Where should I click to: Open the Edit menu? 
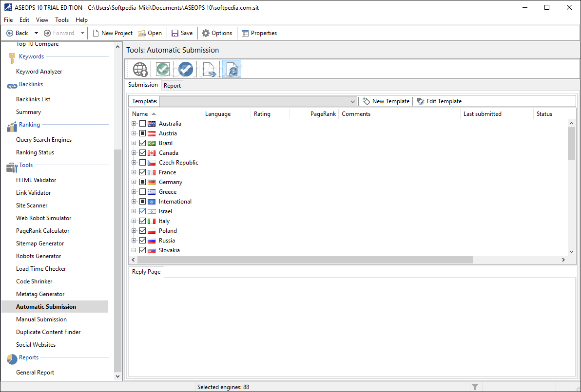(x=24, y=19)
